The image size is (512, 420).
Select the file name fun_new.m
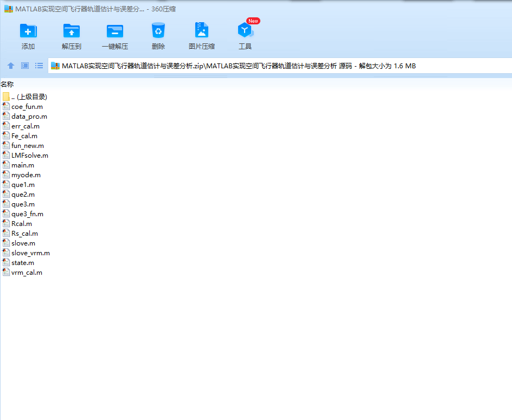click(28, 146)
